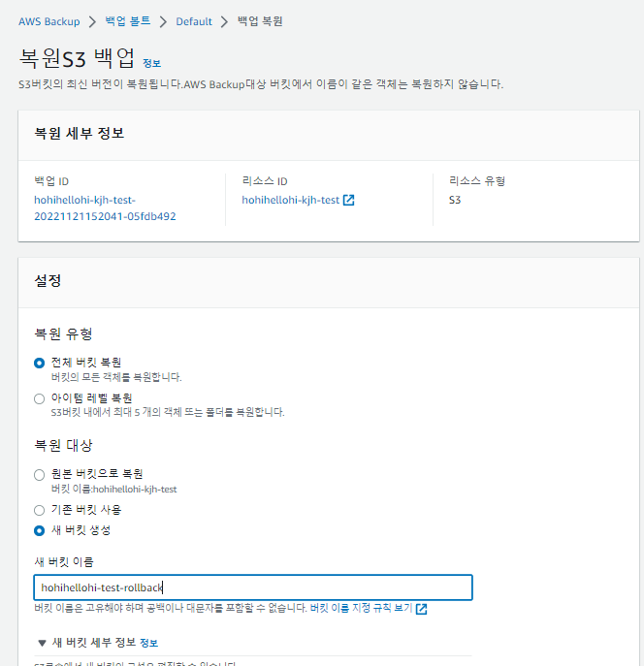The image size is (644, 666).
Task: Click the 복원 세부 정보 heading
Action: [79, 134]
